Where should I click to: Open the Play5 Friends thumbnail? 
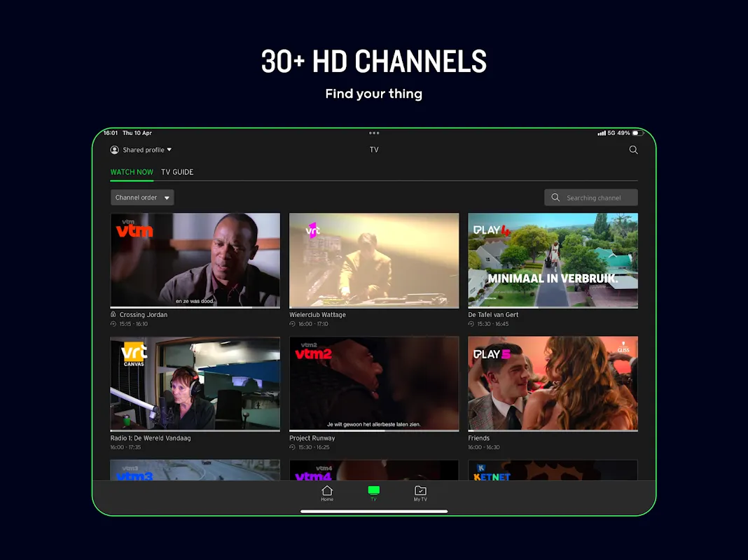(553, 384)
